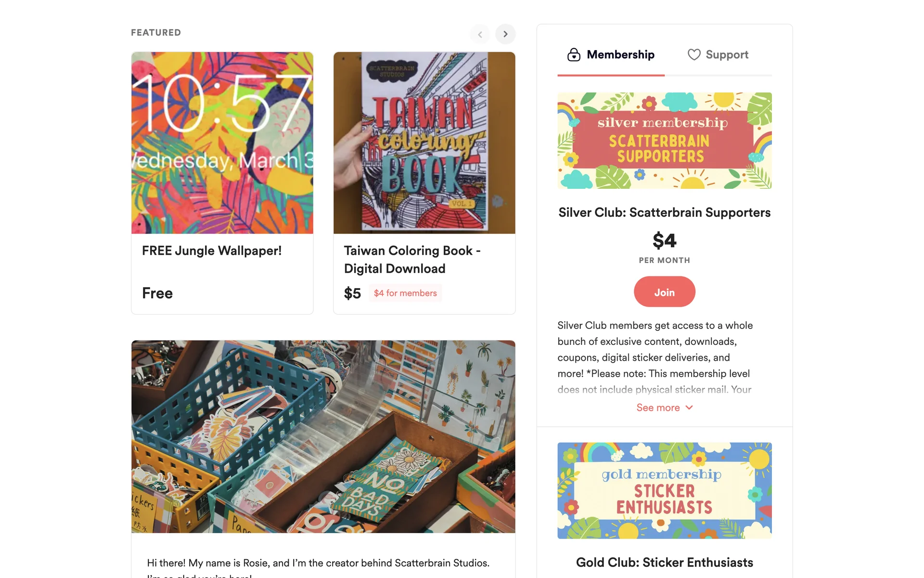Open the FREE Jungle Wallpaper thumbnail
Image resolution: width=924 pixels, height=578 pixels.
point(222,143)
